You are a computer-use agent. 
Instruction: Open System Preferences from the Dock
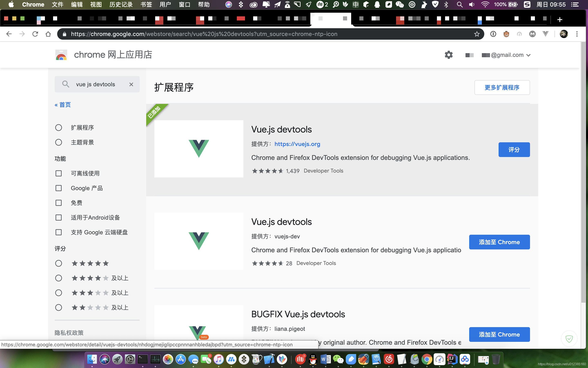pos(130,359)
